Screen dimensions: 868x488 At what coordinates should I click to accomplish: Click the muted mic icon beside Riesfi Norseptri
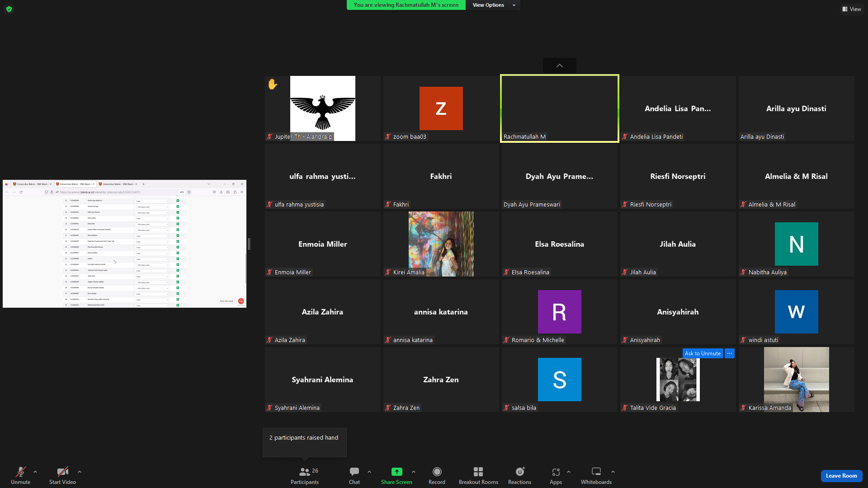point(625,204)
